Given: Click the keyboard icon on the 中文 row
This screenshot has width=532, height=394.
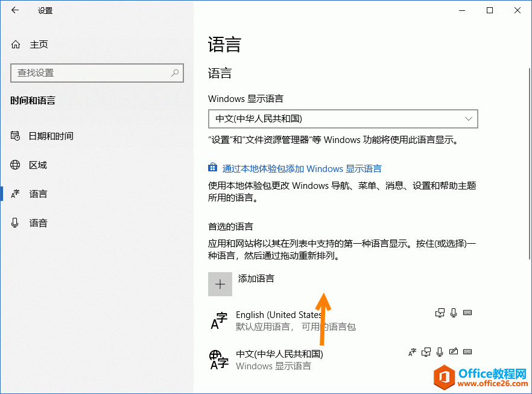Looking at the screenshot, I should coord(467,352).
